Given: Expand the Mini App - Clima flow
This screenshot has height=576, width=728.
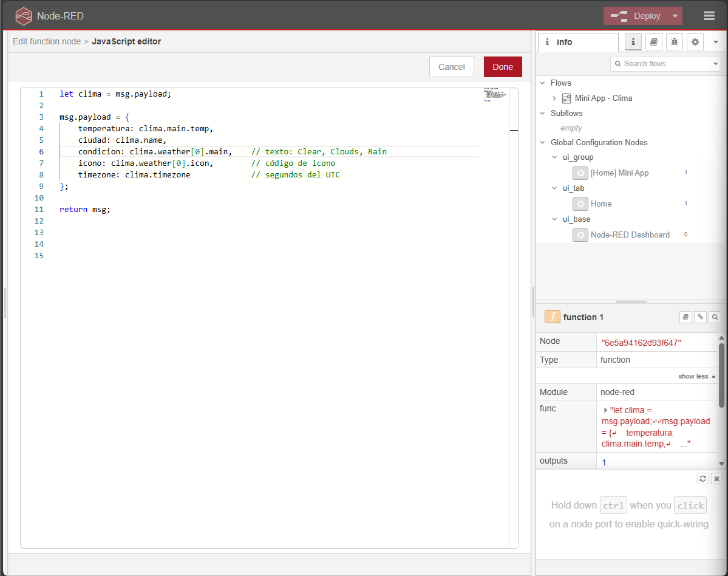Looking at the screenshot, I should click(554, 98).
